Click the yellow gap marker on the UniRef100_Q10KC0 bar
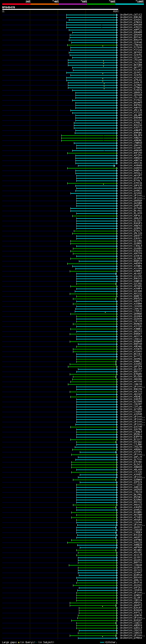 (103, 74)
